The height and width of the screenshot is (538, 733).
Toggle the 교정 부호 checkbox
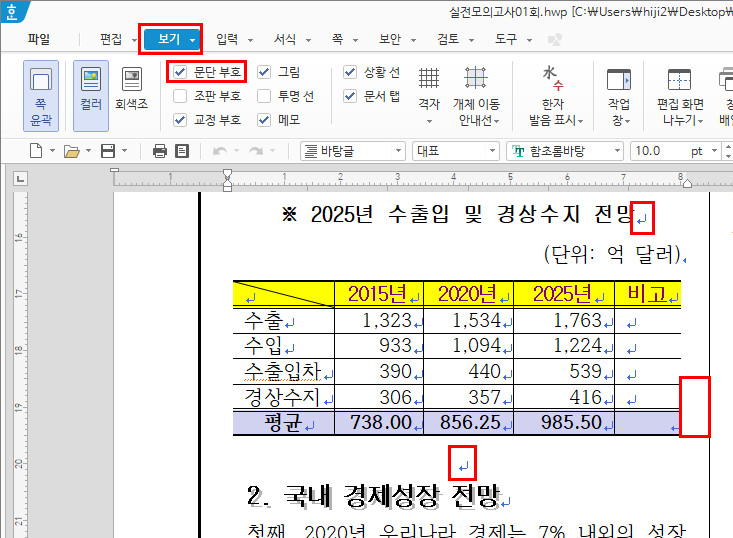[180, 120]
